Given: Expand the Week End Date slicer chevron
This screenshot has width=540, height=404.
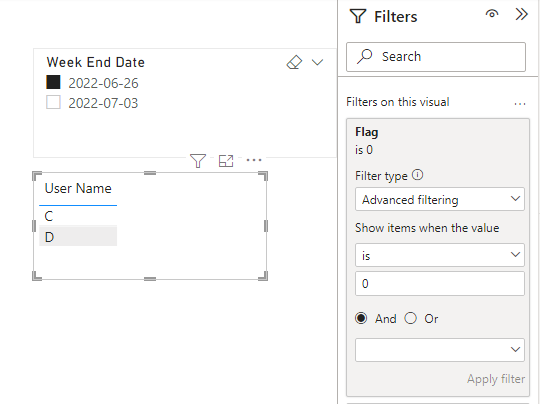Looking at the screenshot, I should click(317, 62).
